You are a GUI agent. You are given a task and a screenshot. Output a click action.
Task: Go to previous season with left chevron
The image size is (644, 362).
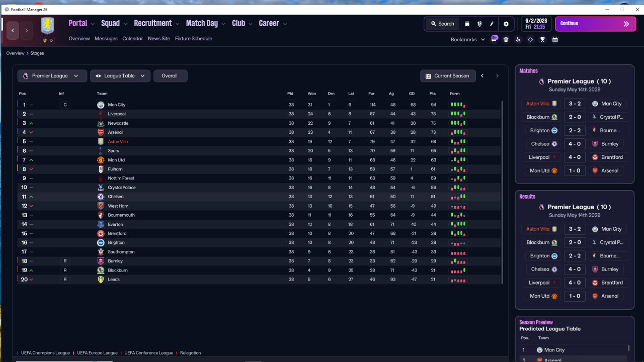click(x=482, y=76)
